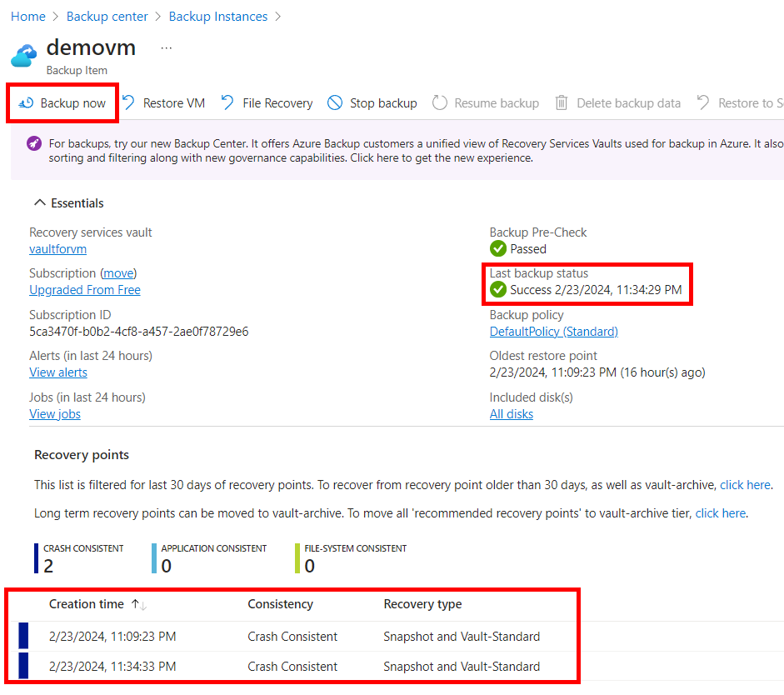Open the ellipsis menu beside demovm
This screenshot has height=695, width=784.
coord(167,48)
